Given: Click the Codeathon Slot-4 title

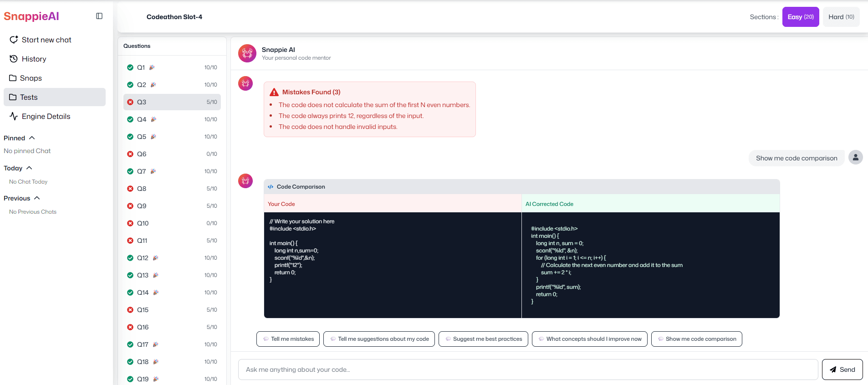Looking at the screenshot, I should [x=174, y=17].
